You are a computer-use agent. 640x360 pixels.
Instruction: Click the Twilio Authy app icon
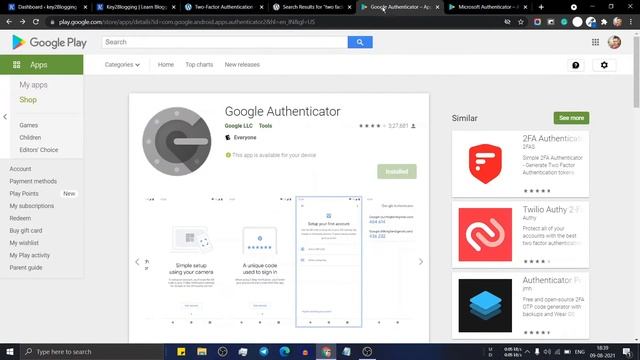[x=485, y=234]
